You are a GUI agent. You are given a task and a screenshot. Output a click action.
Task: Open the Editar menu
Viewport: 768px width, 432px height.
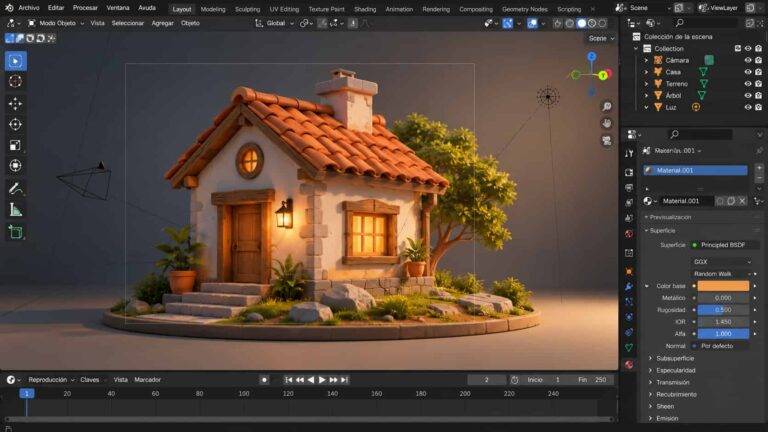56,8
